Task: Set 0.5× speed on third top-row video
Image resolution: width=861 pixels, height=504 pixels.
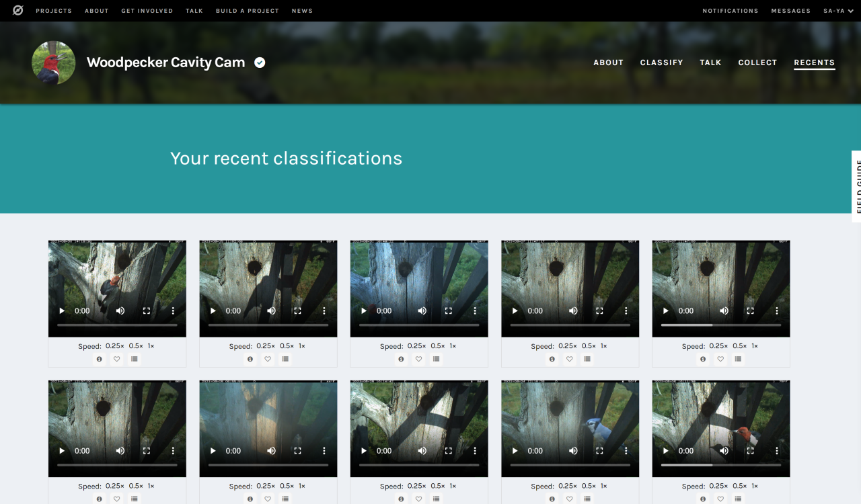Action: [x=438, y=346]
